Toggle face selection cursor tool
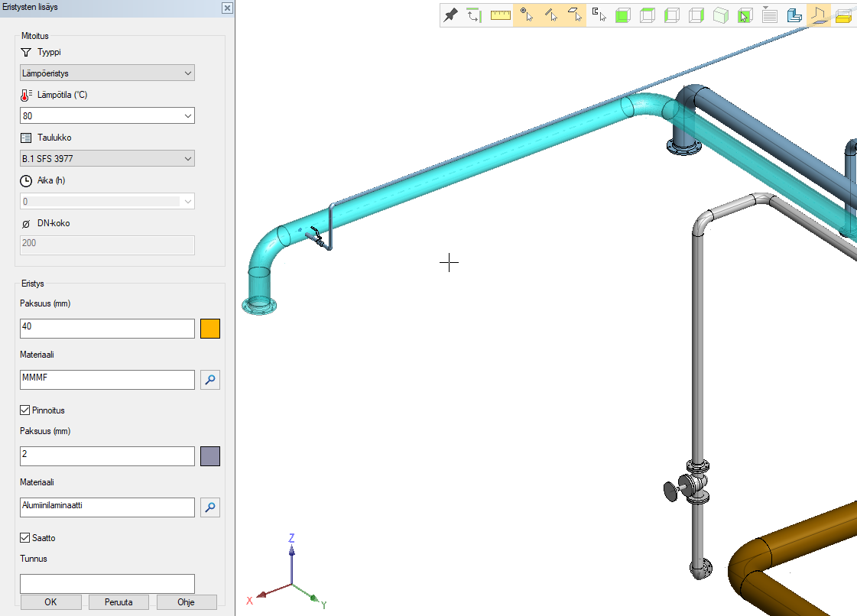The width and height of the screenshot is (857, 616). click(x=574, y=15)
